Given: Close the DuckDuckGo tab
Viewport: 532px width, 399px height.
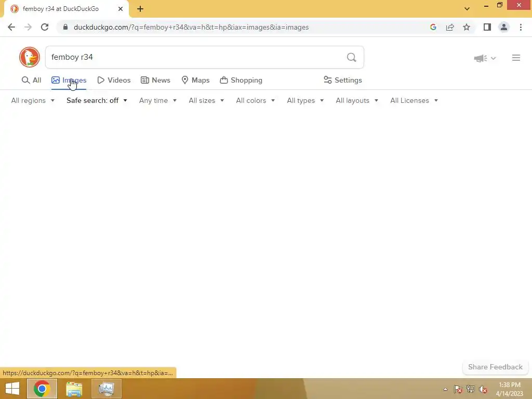Looking at the screenshot, I should click(x=121, y=9).
